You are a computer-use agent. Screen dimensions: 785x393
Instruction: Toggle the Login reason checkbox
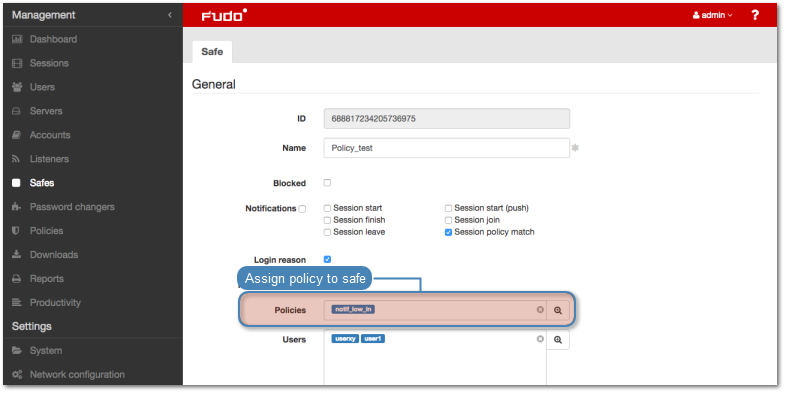point(327,259)
